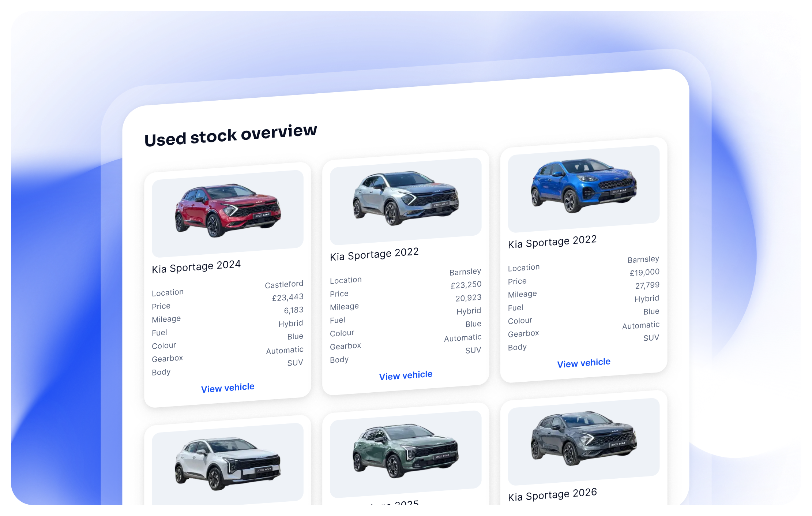Screen dimensions: 812x516
Task: Click Kia Sportage 2022 title above £19,000
Action: 552,242
